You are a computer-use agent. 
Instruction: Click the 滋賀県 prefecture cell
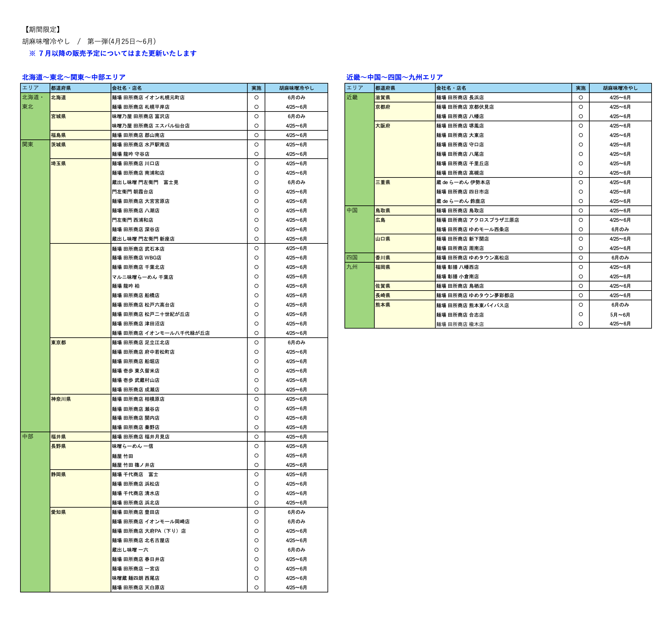click(x=405, y=97)
